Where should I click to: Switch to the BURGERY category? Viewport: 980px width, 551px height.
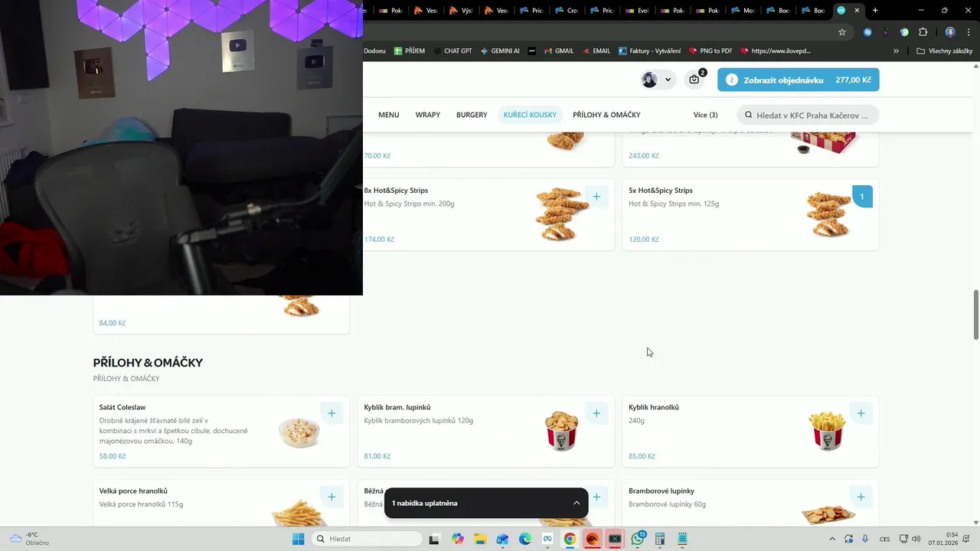pyautogui.click(x=472, y=115)
